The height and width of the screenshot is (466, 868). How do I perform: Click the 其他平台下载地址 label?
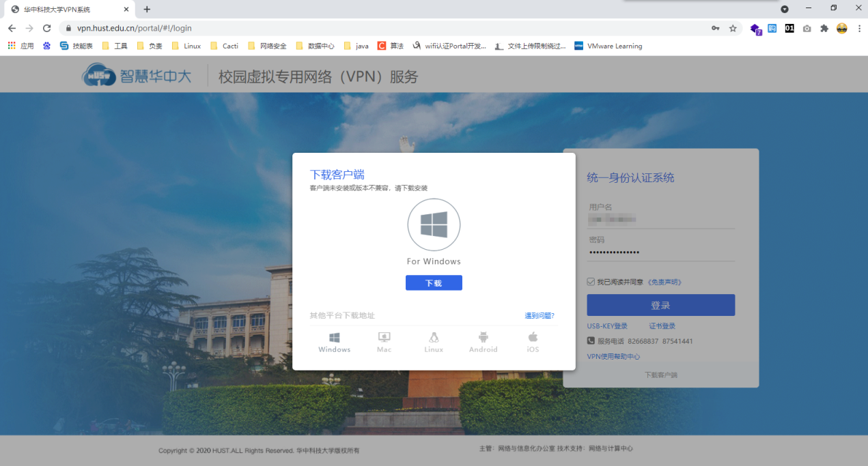click(342, 315)
